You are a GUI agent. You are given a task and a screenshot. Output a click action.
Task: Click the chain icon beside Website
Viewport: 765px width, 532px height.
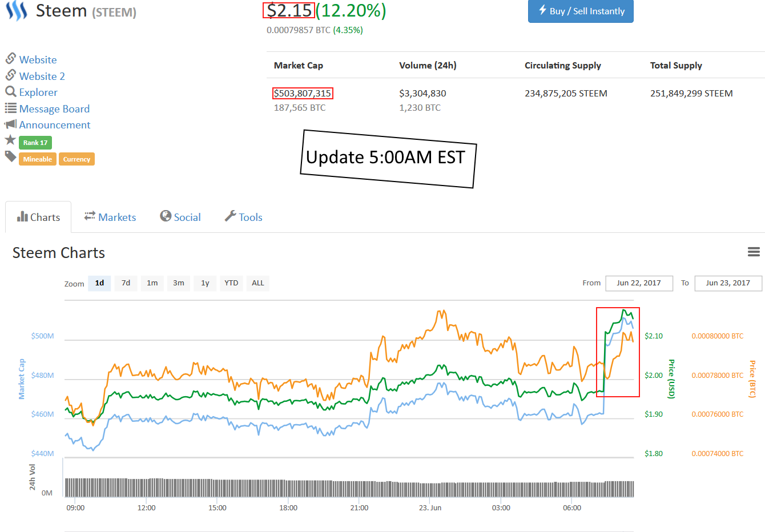coord(10,58)
